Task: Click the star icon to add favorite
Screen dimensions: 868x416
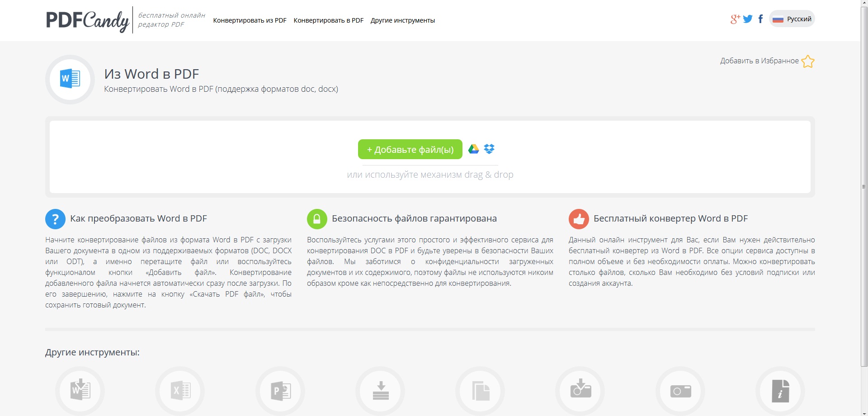Action: [807, 61]
